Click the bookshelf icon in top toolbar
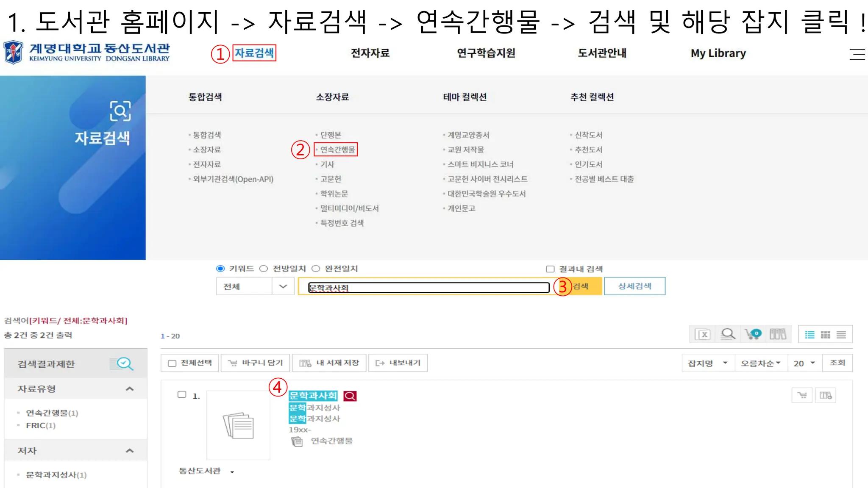 778,335
